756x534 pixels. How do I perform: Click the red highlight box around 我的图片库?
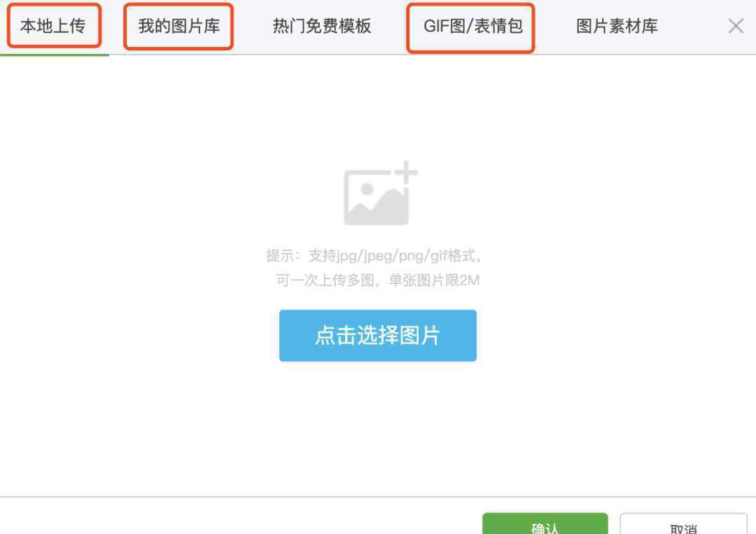pyautogui.click(x=178, y=26)
